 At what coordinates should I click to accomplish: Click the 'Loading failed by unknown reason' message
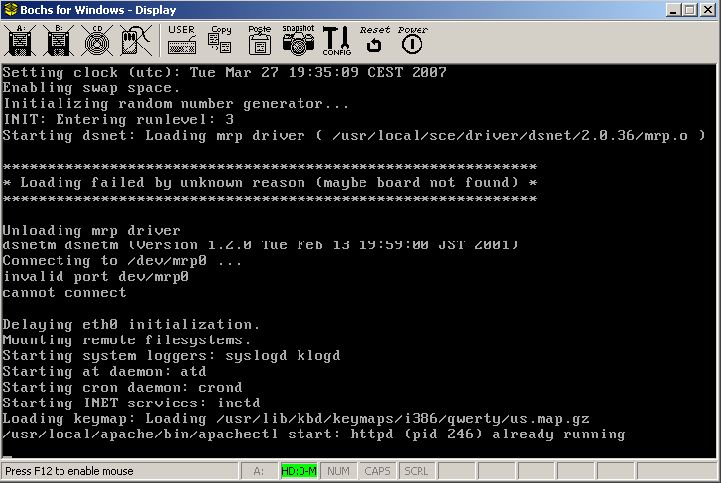[x=269, y=183]
